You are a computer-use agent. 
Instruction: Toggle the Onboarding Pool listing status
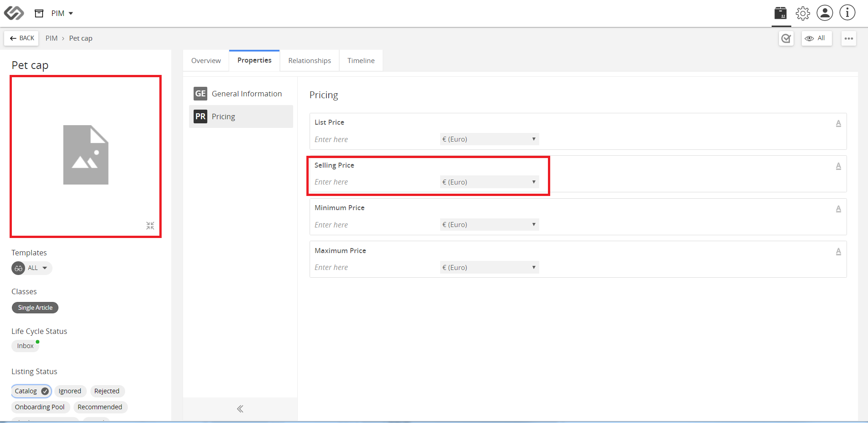point(40,407)
